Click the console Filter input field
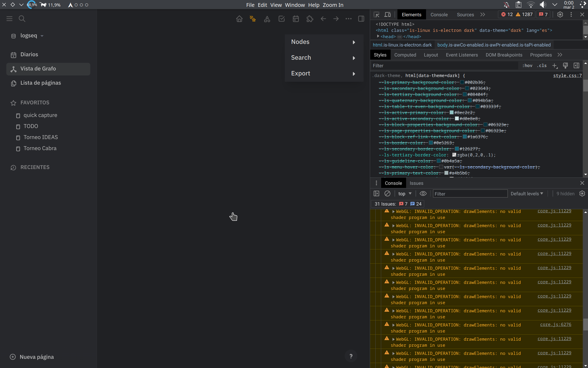Image resolution: width=588 pixels, height=368 pixels. [470, 194]
